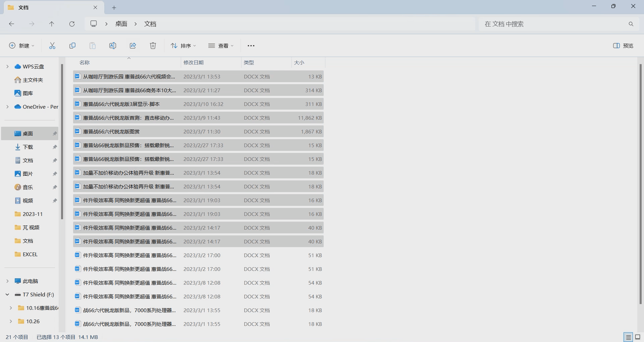Sort by the 修改日期 column header

point(194,62)
